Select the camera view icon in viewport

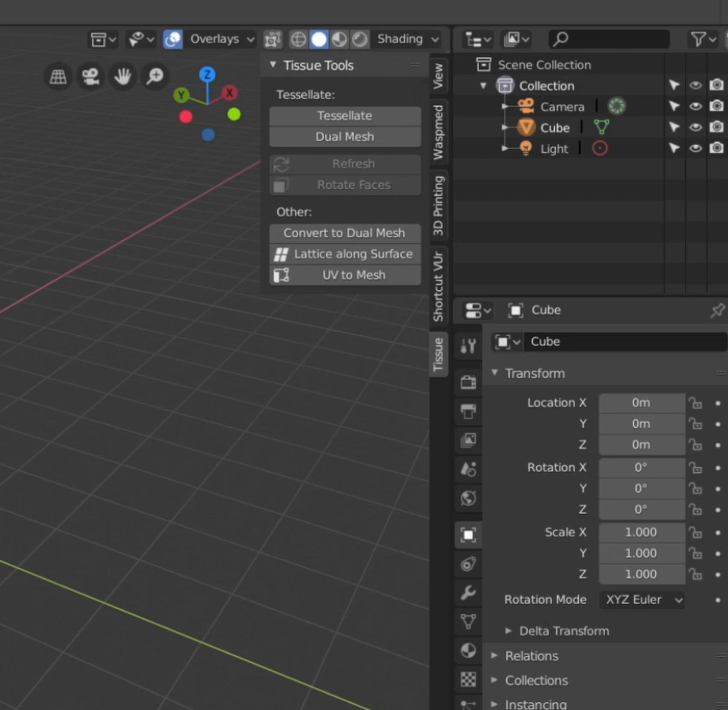coord(90,77)
